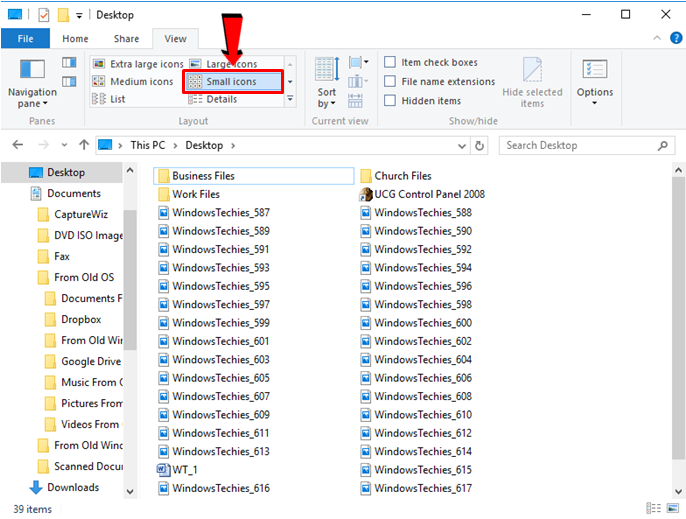Choose Medium icons layout
This screenshot has width=686, height=519.
tap(133, 81)
